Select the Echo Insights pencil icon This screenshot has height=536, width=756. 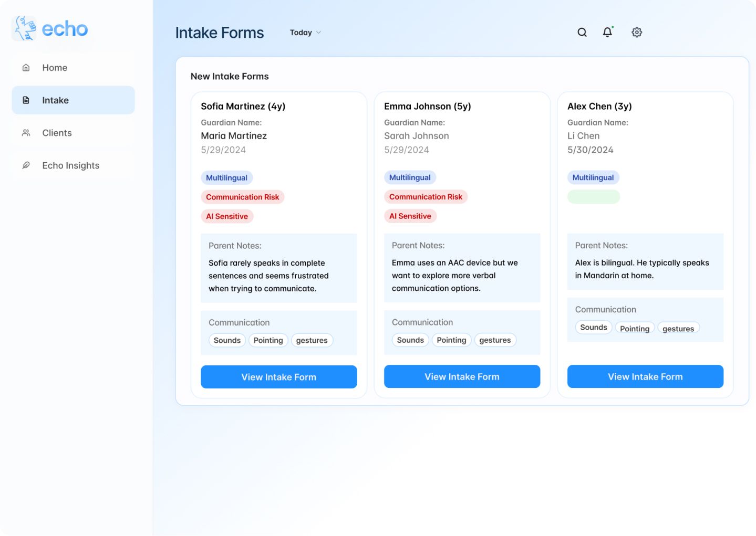[x=26, y=165]
